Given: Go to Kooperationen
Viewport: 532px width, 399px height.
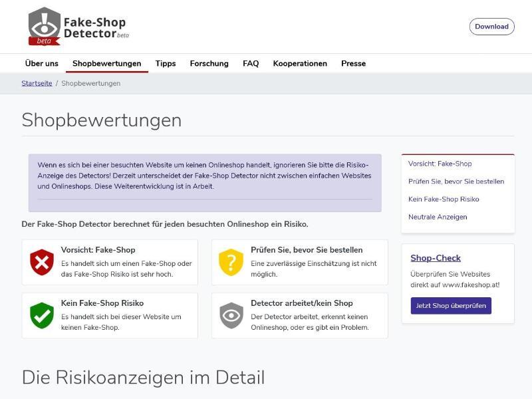Looking at the screenshot, I should click(300, 63).
